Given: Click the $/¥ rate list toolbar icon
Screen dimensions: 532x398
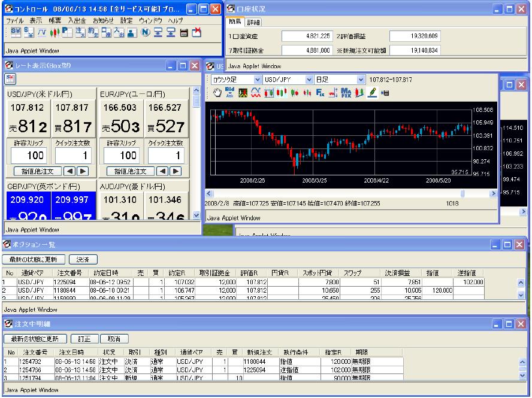Looking at the screenshot, I should click(x=29, y=32).
